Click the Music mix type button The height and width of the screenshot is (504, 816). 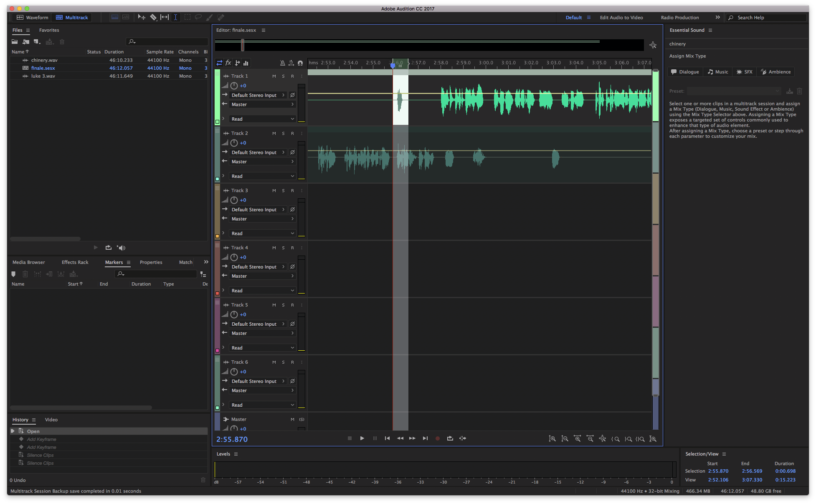click(717, 72)
